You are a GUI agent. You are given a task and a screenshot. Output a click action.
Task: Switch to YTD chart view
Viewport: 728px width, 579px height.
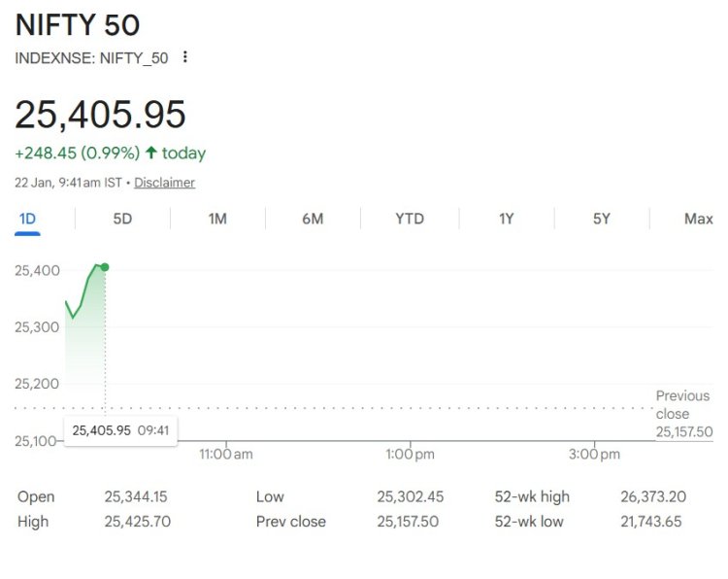pos(410,219)
